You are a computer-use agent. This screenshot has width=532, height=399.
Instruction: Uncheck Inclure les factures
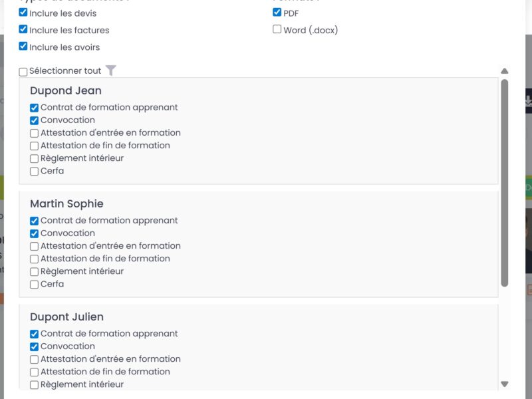tap(22, 30)
